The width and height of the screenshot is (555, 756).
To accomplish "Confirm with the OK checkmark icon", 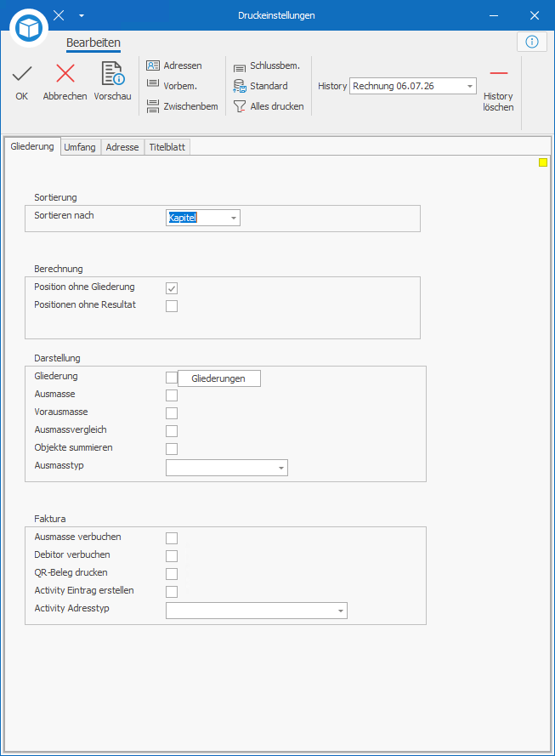I will [x=22, y=74].
